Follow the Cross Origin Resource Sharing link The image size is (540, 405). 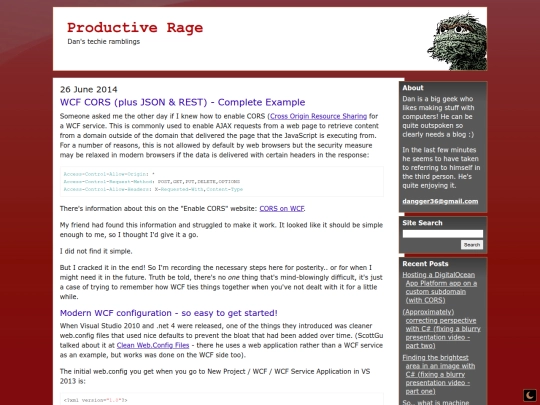(x=319, y=116)
